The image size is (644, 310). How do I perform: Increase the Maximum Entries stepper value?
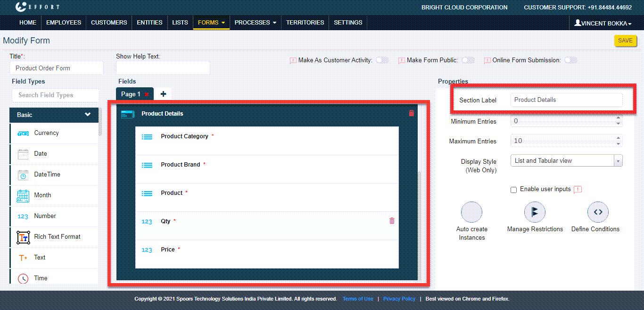pos(618,138)
